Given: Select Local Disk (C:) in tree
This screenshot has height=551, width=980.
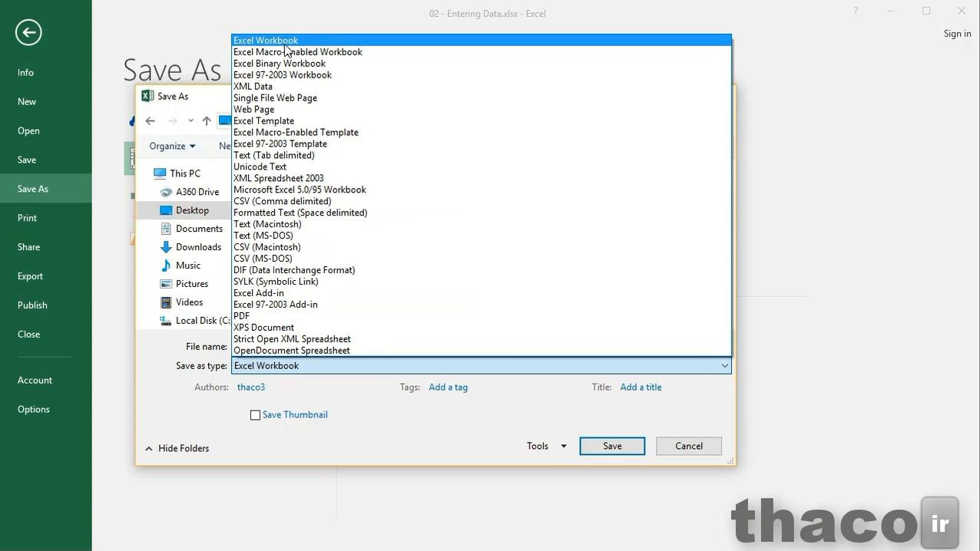Looking at the screenshot, I should tap(203, 321).
